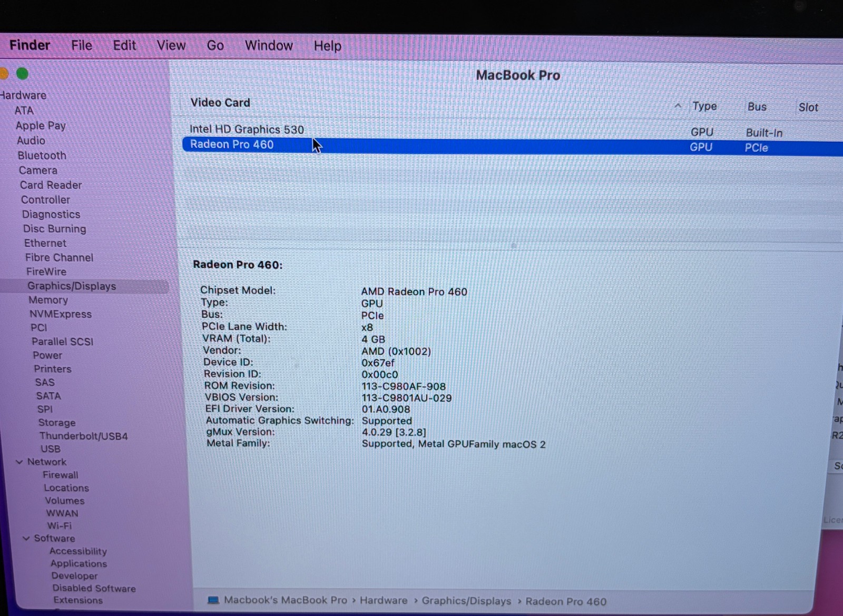Image resolution: width=843 pixels, height=616 pixels.
Task: Click Graphics/Displays in the path bar
Action: click(466, 601)
